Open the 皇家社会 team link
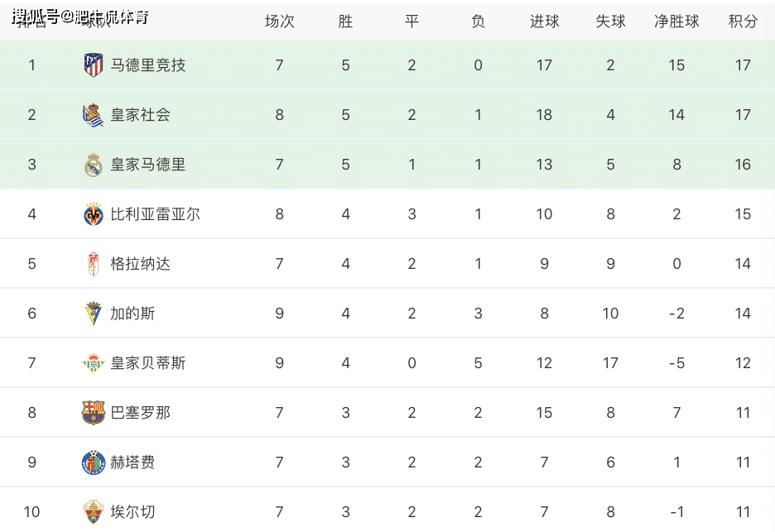The width and height of the screenshot is (775, 532). coord(141,115)
